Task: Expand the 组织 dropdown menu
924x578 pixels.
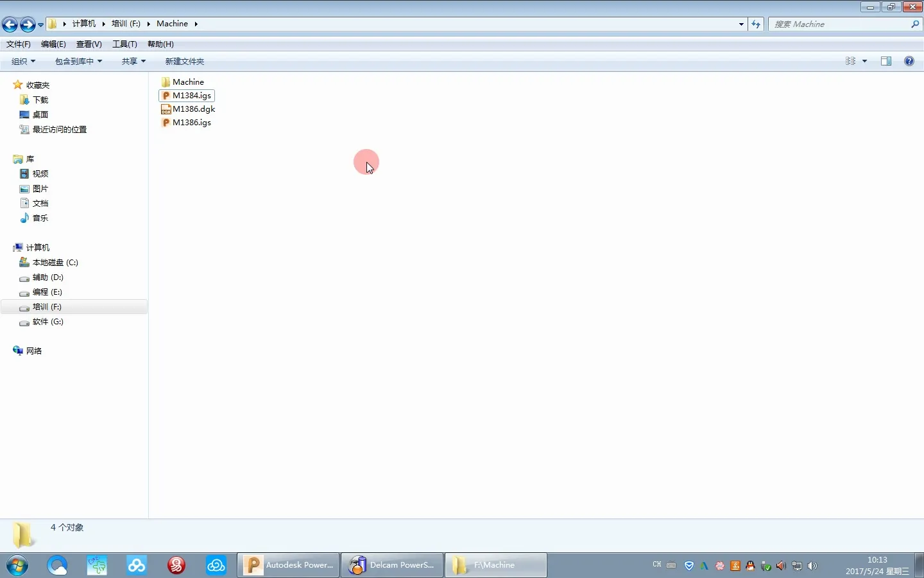Action: [x=23, y=61]
